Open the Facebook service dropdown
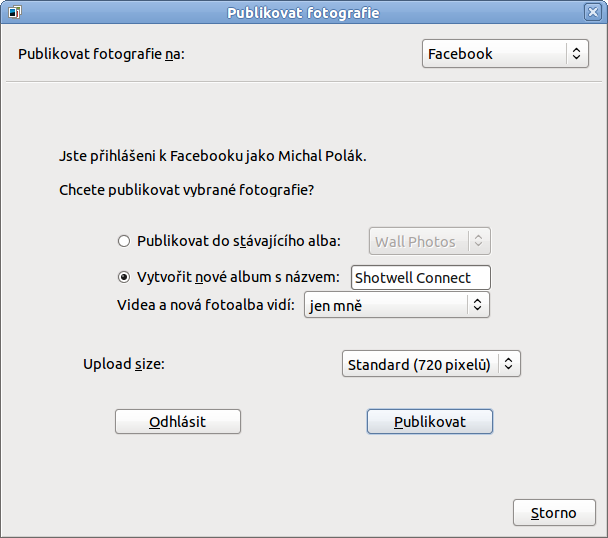The width and height of the screenshot is (608, 538). tap(505, 54)
